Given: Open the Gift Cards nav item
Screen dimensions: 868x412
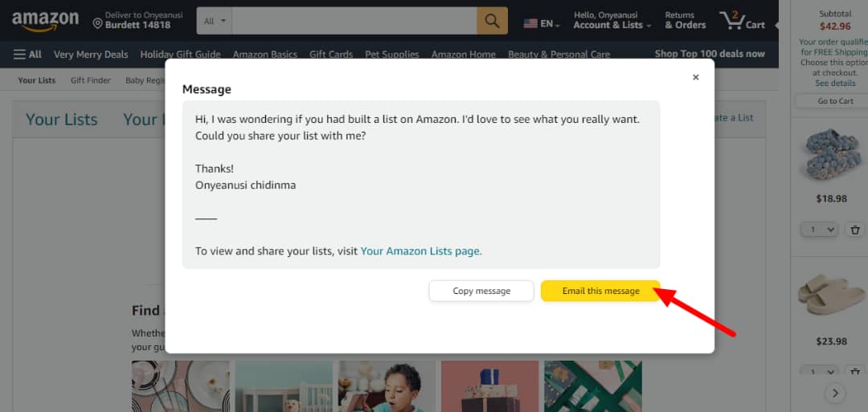Looking at the screenshot, I should click(x=331, y=54).
